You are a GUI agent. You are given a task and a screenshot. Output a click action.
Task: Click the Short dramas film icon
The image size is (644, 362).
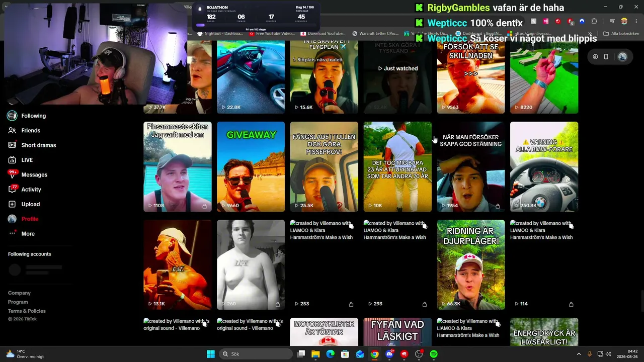[x=12, y=145]
